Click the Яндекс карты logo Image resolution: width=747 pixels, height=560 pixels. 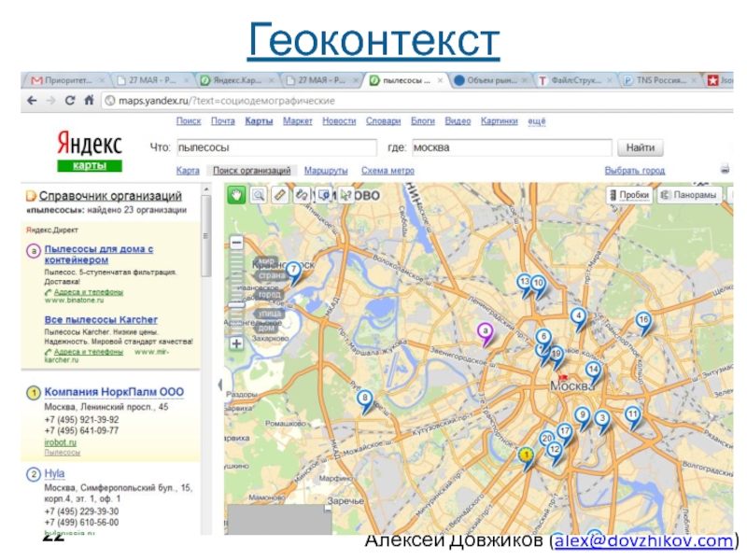click(x=90, y=150)
